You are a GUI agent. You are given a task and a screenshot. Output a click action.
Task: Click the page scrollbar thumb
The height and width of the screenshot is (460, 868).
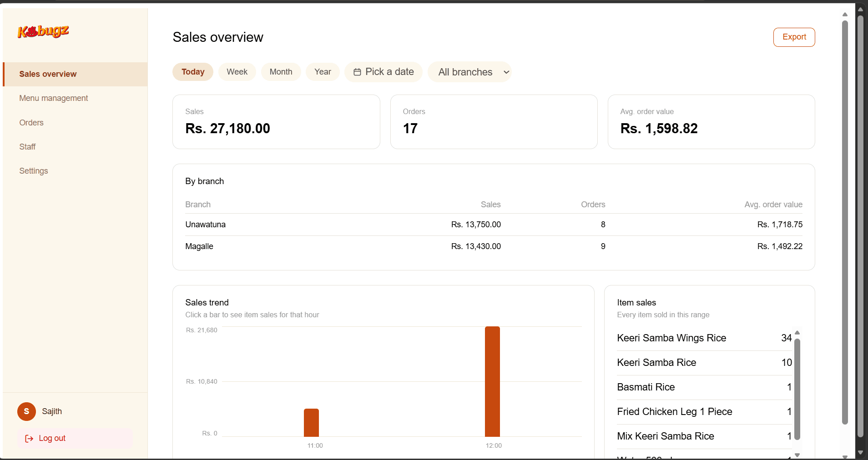click(845, 222)
